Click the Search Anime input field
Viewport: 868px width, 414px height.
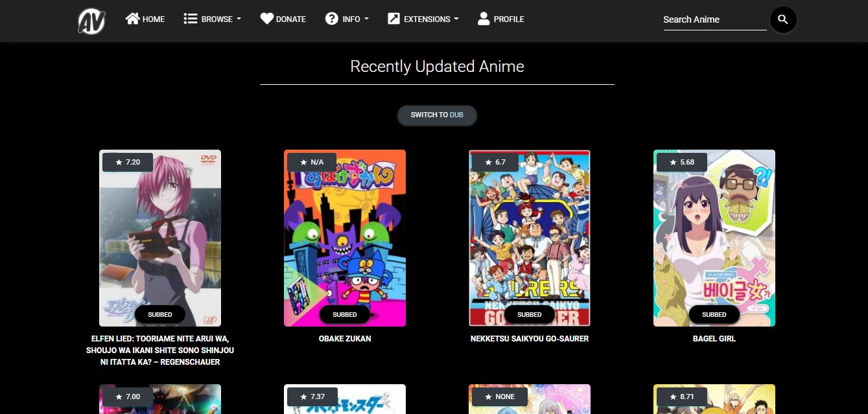click(x=714, y=19)
